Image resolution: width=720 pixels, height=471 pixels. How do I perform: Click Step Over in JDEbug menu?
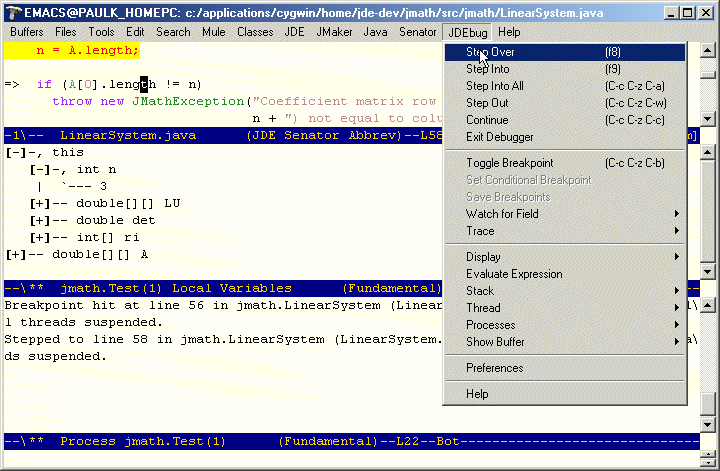pyautogui.click(x=490, y=52)
